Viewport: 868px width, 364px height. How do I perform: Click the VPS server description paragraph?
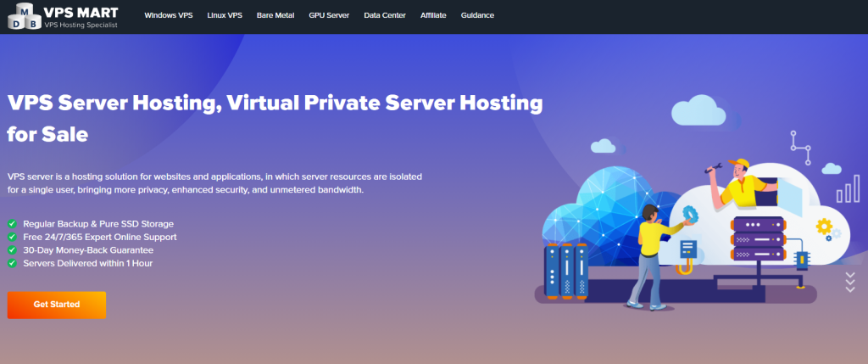pyautogui.click(x=214, y=183)
